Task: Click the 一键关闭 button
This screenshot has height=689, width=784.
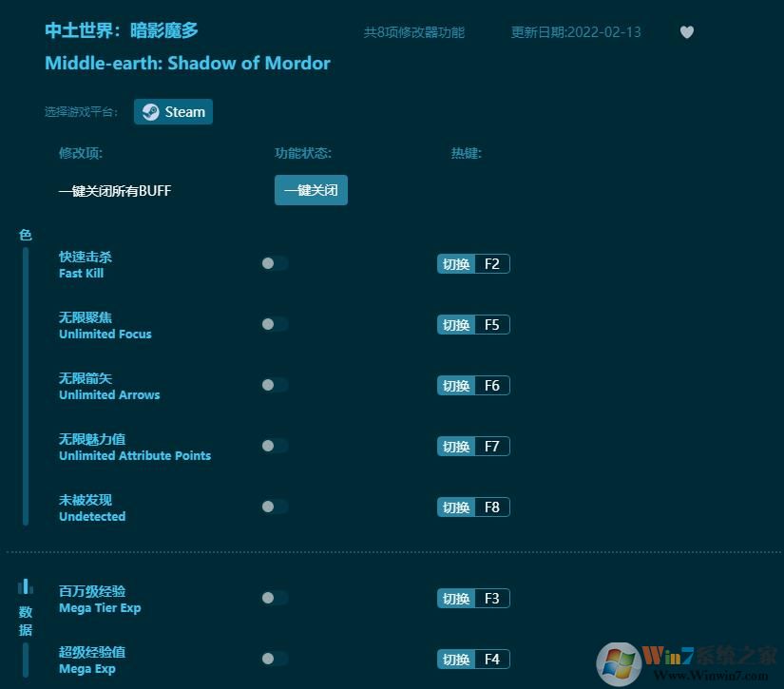Action: [311, 190]
